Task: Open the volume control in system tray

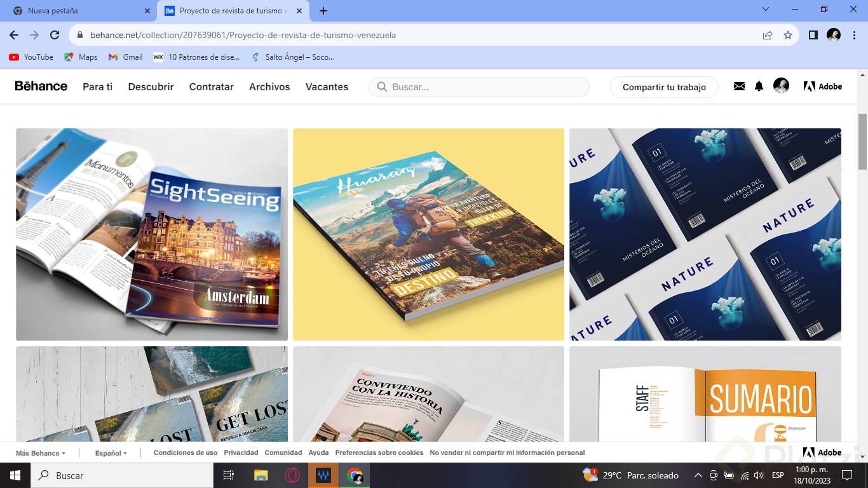Action: 758,475
